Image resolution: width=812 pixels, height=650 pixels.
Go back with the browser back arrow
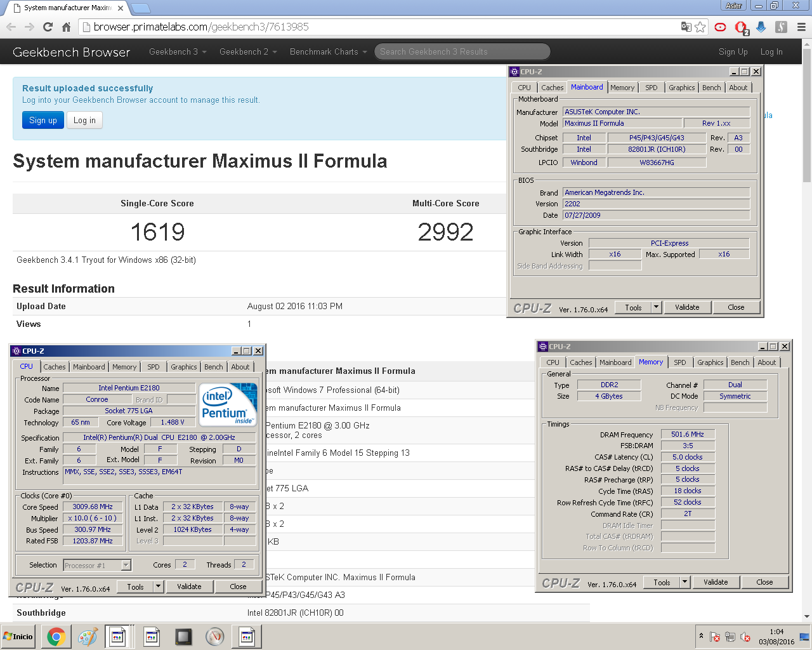11,27
